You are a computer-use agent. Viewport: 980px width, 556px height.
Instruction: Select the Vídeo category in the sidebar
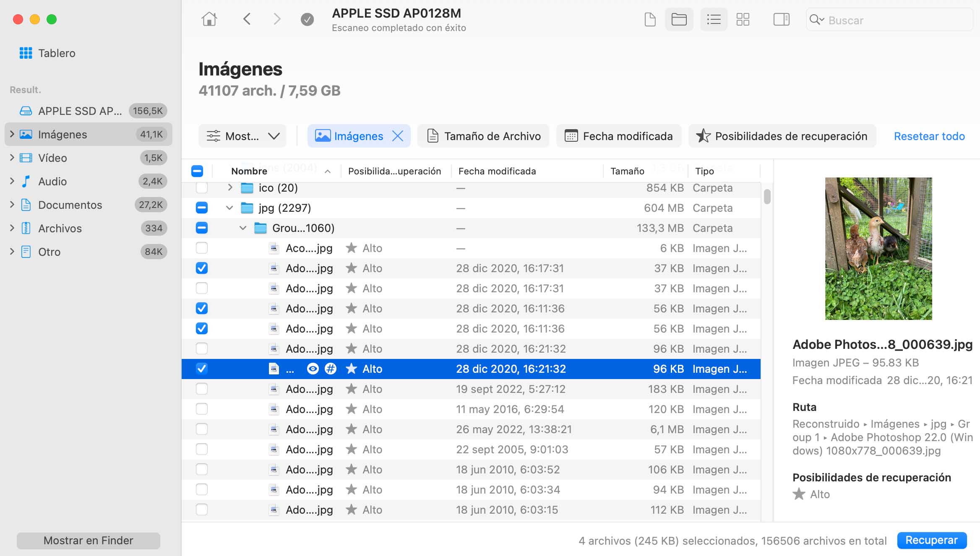click(x=52, y=158)
